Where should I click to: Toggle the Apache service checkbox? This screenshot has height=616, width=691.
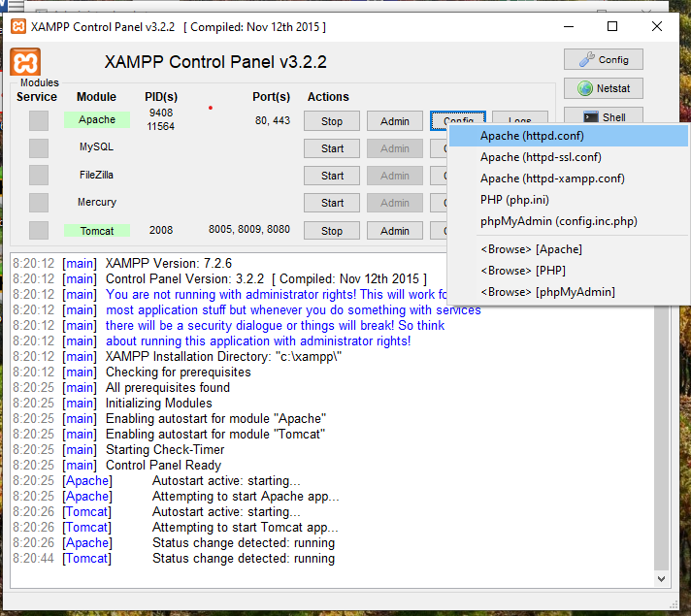(39, 120)
